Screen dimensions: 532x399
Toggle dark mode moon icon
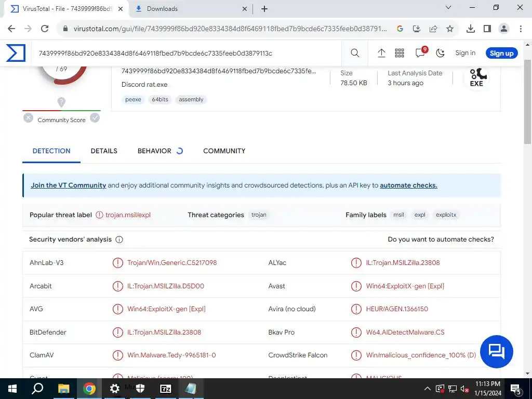(x=441, y=53)
